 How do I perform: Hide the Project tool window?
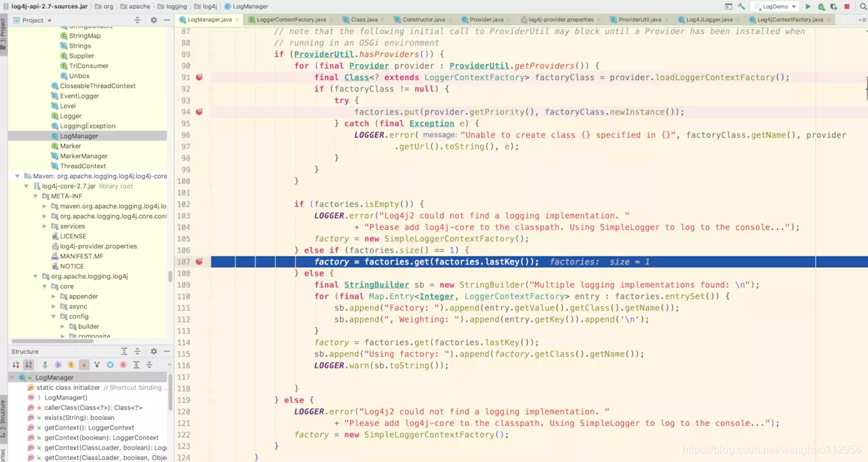click(x=166, y=20)
